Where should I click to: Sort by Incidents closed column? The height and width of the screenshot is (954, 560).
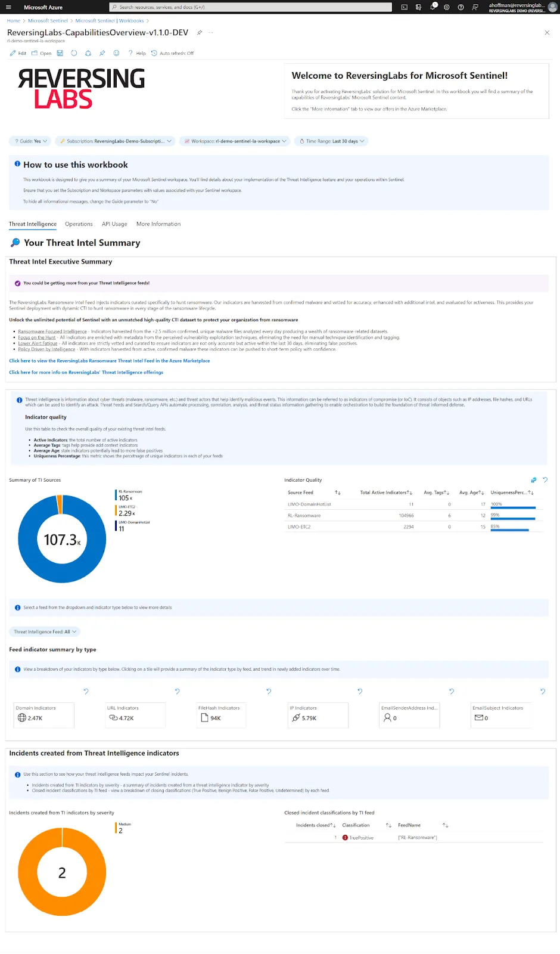click(x=316, y=825)
